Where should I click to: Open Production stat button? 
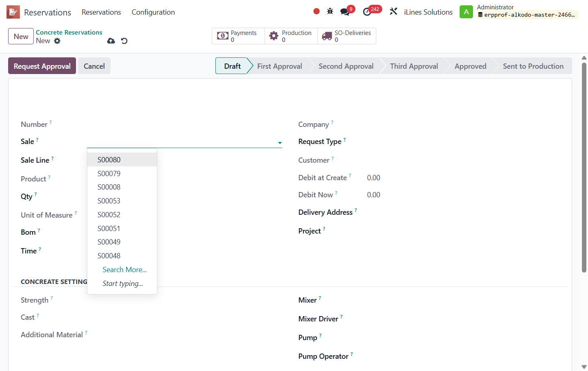(291, 36)
